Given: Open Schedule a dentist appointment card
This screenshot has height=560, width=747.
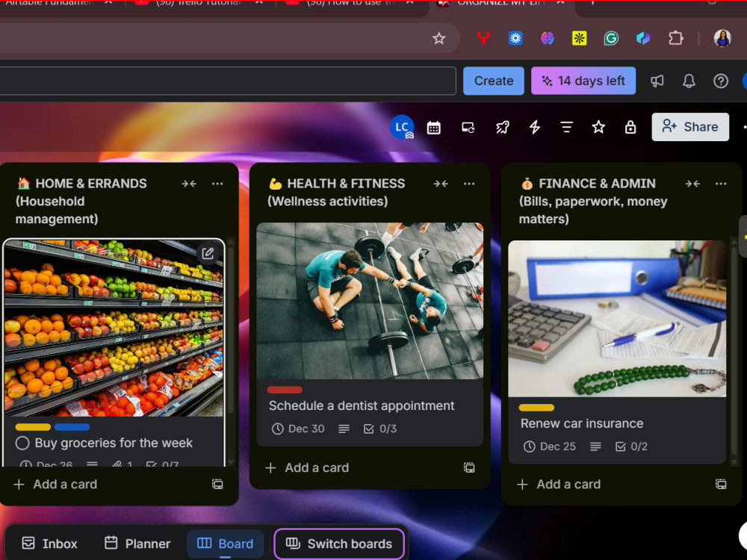Looking at the screenshot, I should pos(362,405).
